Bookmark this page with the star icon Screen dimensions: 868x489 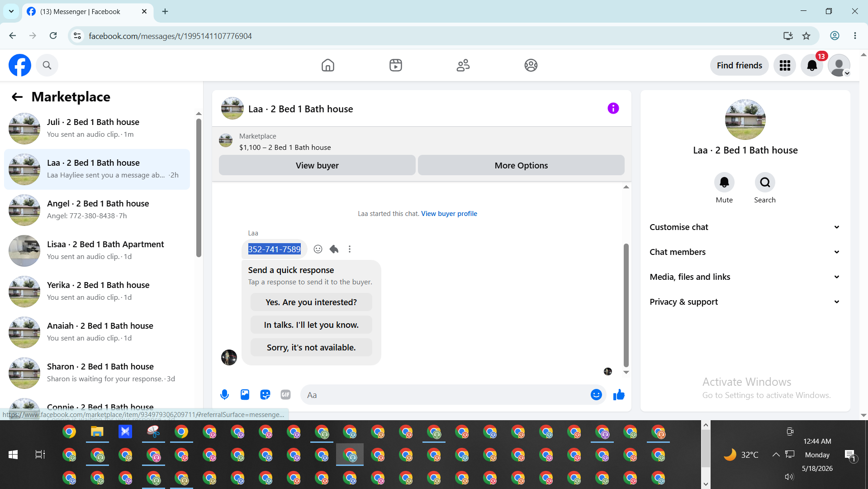pos(806,36)
